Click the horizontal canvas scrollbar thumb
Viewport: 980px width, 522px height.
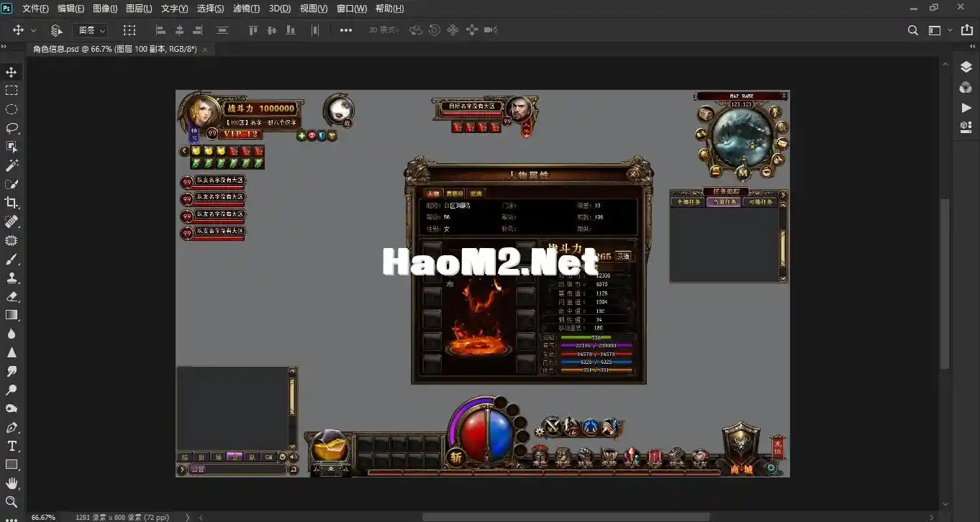(x=566, y=517)
